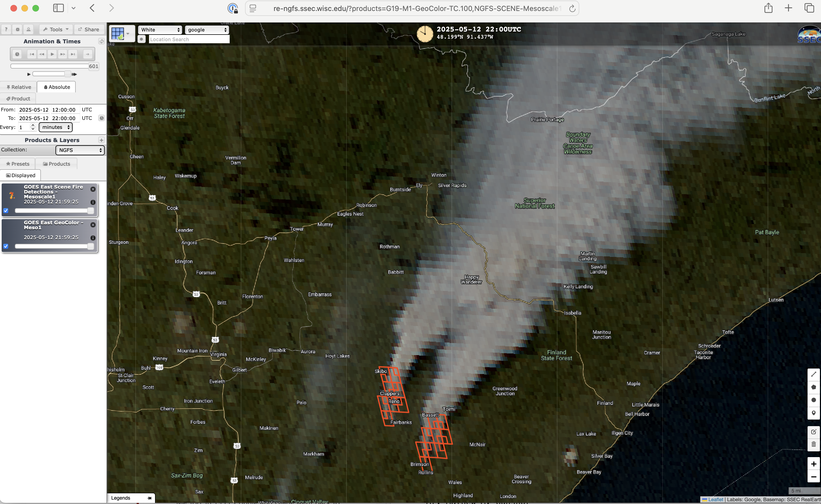Adjust the animation speed slider
This screenshot has width=821, height=504.
tap(52, 74)
